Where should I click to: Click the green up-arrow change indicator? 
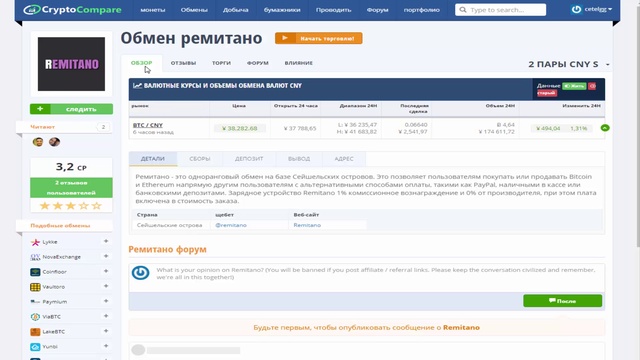[605, 128]
